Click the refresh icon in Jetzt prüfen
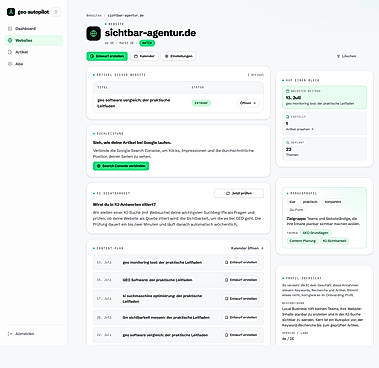Image resolution: width=379 pixels, height=368 pixels. [228, 193]
